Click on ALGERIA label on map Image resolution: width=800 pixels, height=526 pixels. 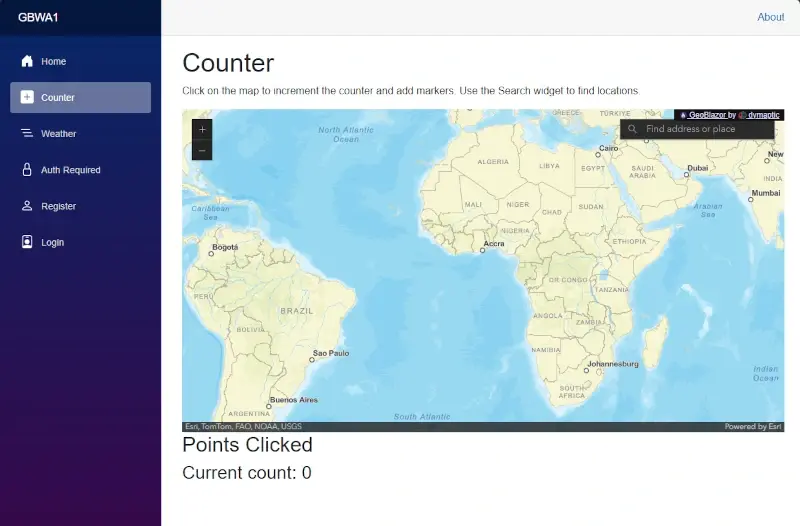(493, 162)
